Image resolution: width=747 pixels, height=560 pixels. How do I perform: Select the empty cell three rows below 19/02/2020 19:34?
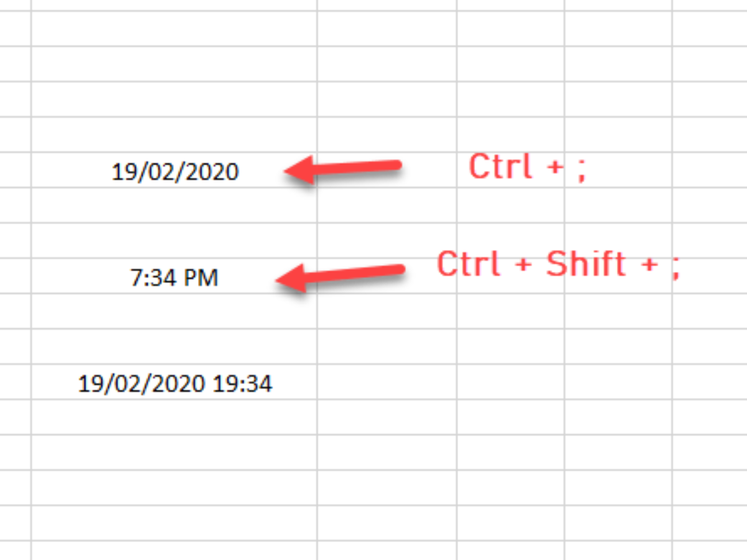click(174, 488)
